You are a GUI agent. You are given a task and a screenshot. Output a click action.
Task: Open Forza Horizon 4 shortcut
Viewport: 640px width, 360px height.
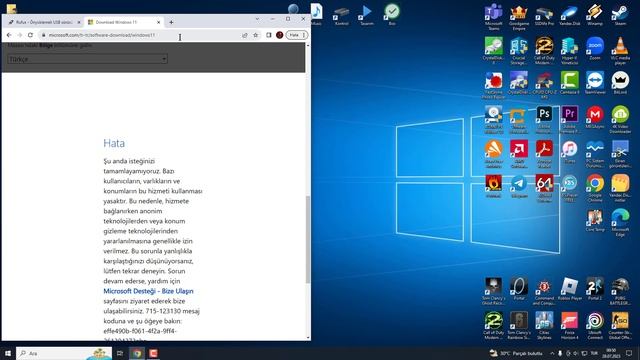pos(569,326)
